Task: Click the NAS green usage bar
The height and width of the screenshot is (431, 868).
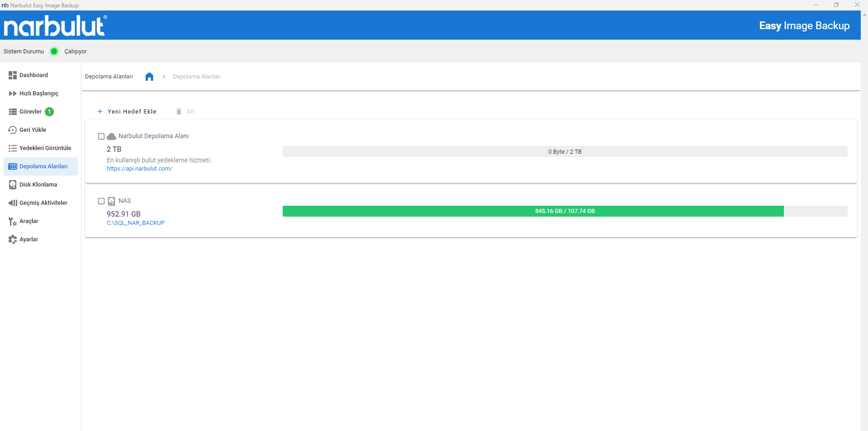Action: [x=533, y=211]
